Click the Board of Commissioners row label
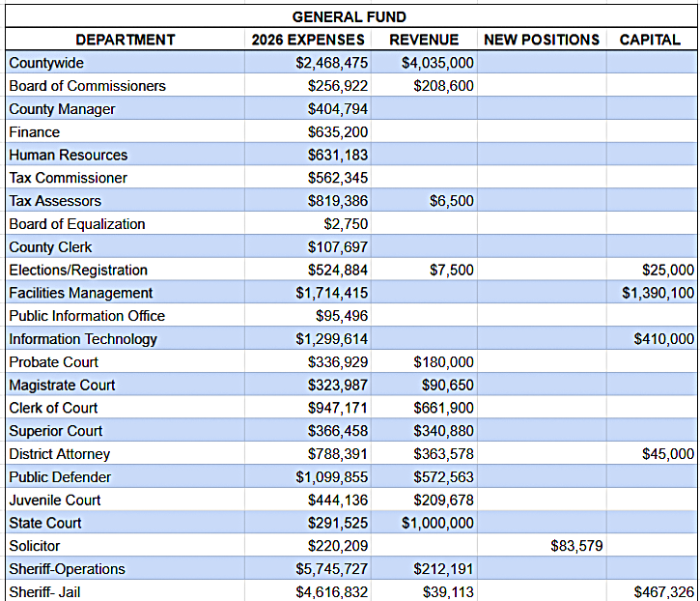The image size is (700, 601). click(x=87, y=86)
